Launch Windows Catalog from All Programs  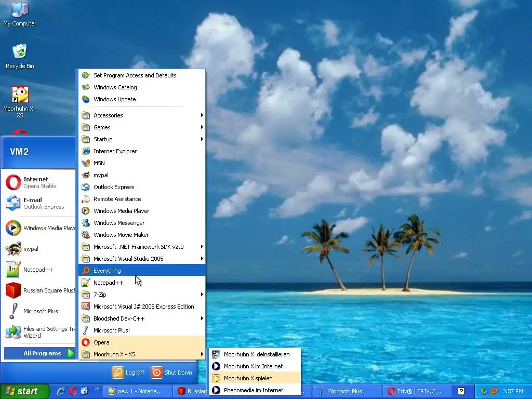[142, 87]
